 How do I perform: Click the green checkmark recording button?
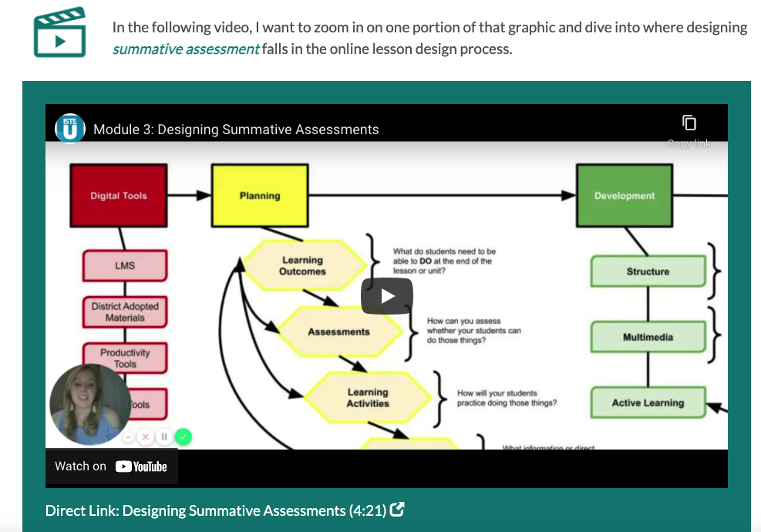[184, 437]
